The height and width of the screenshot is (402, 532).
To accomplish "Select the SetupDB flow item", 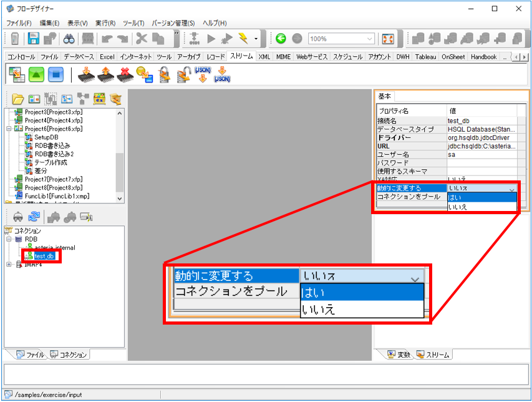I will coord(47,137).
